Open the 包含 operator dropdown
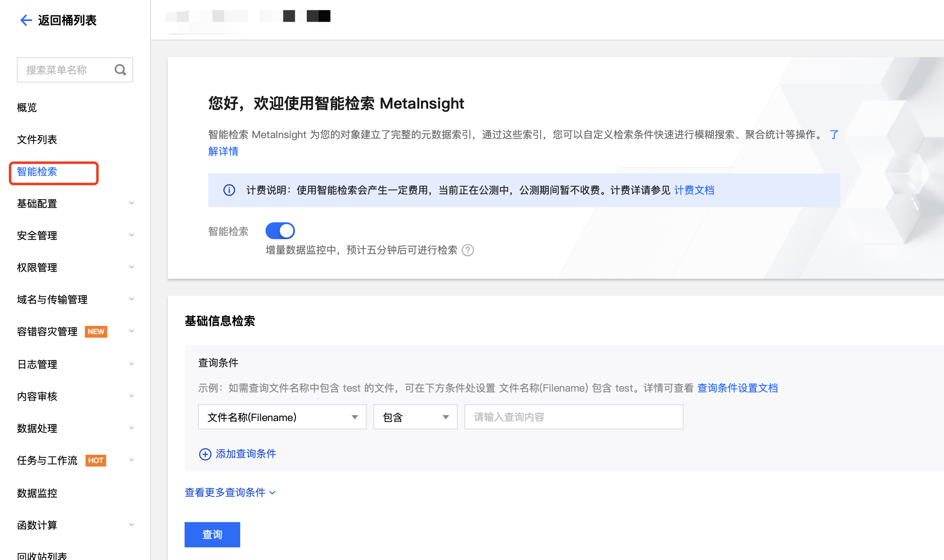The height and width of the screenshot is (560, 944). point(416,417)
